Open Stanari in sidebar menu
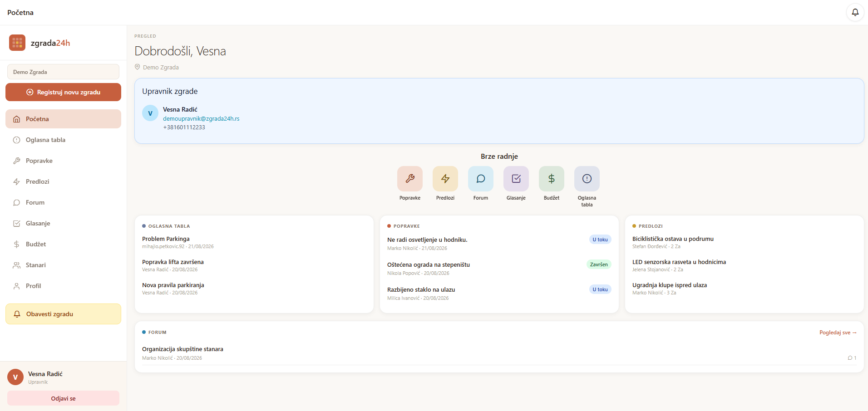This screenshot has height=411, width=868. pos(63,265)
